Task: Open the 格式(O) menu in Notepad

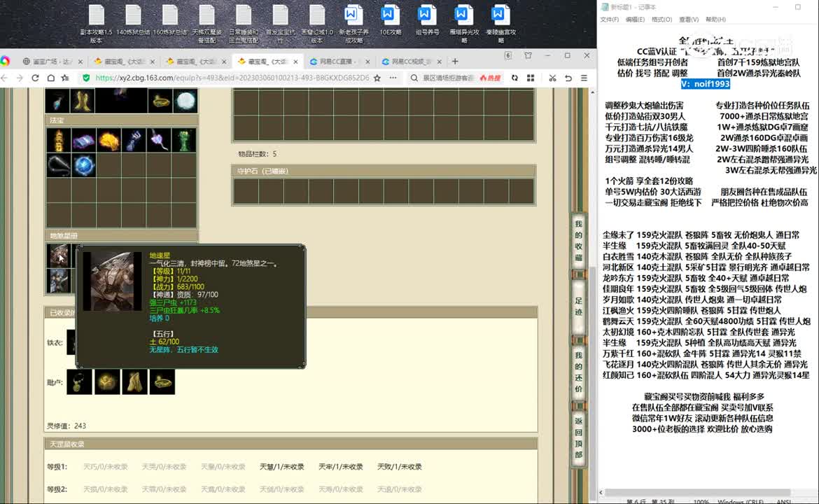Action: tap(661, 20)
